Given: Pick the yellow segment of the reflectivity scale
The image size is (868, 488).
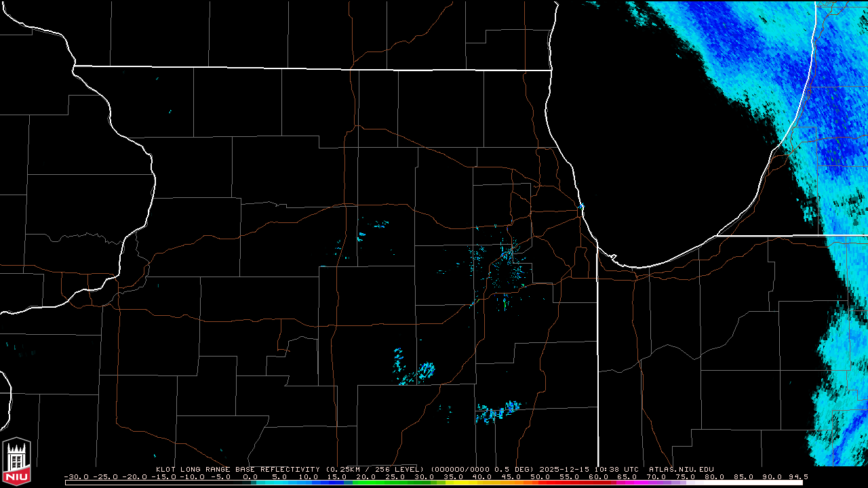Looking at the screenshot, I should pos(475,483).
